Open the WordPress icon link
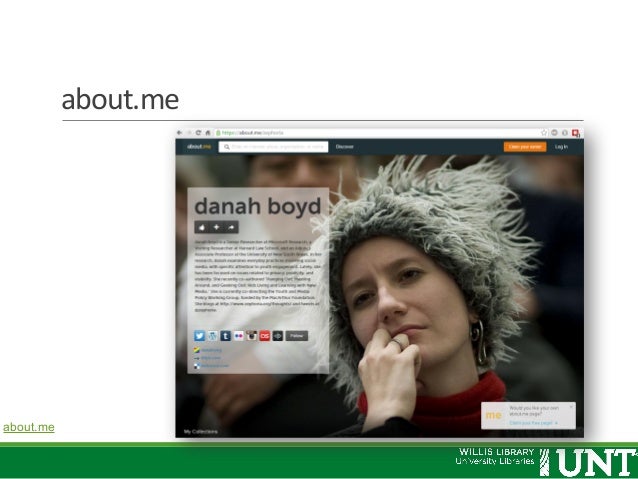Image resolution: width=638 pixels, height=479 pixels. [x=212, y=336]
